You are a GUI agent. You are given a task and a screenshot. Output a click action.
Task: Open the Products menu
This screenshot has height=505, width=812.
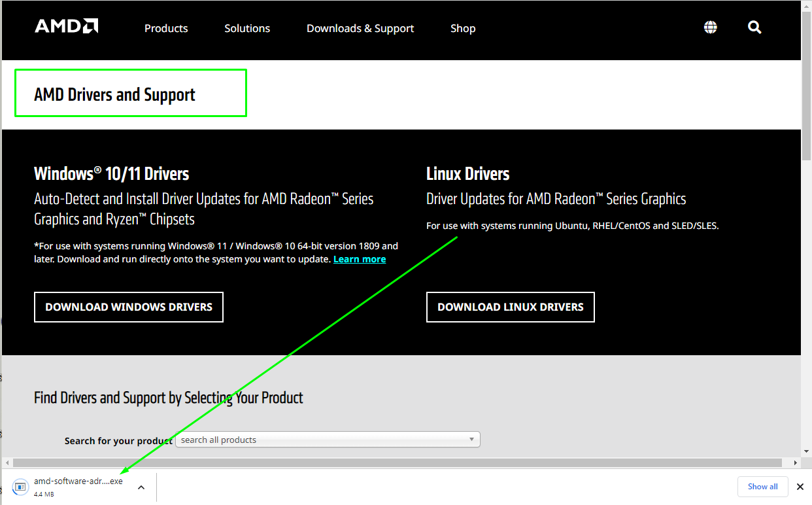(x=166, y=28)
